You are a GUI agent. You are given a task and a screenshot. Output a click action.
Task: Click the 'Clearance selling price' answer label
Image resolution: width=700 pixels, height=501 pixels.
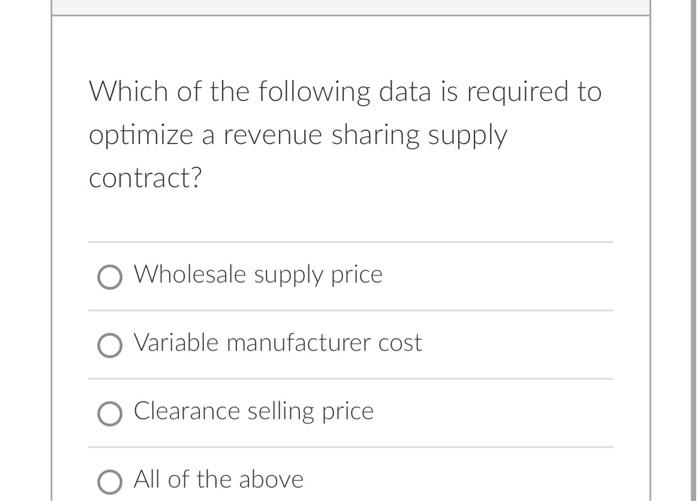(254, 411)
